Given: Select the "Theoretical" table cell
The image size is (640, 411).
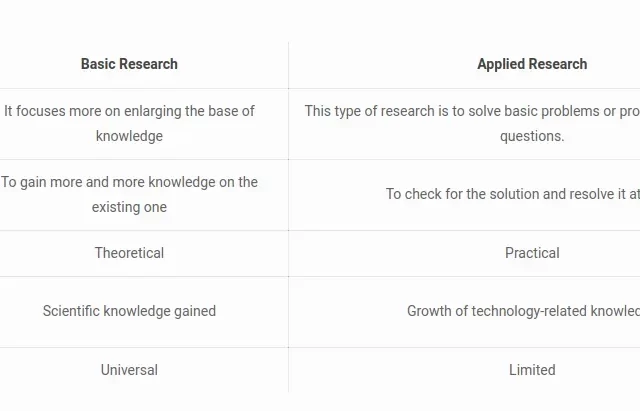Looking at the screenshot, I should tap(129, 253).
